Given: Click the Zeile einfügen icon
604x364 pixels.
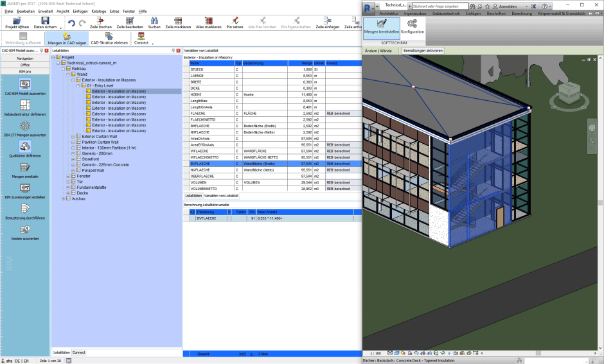Looking at the screenshot, I should click(328, 23).
